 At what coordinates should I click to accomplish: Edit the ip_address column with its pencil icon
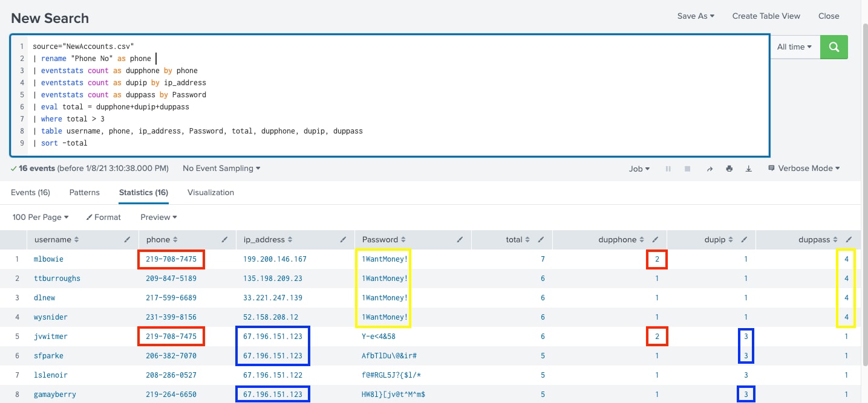click(x=344, y=240)
